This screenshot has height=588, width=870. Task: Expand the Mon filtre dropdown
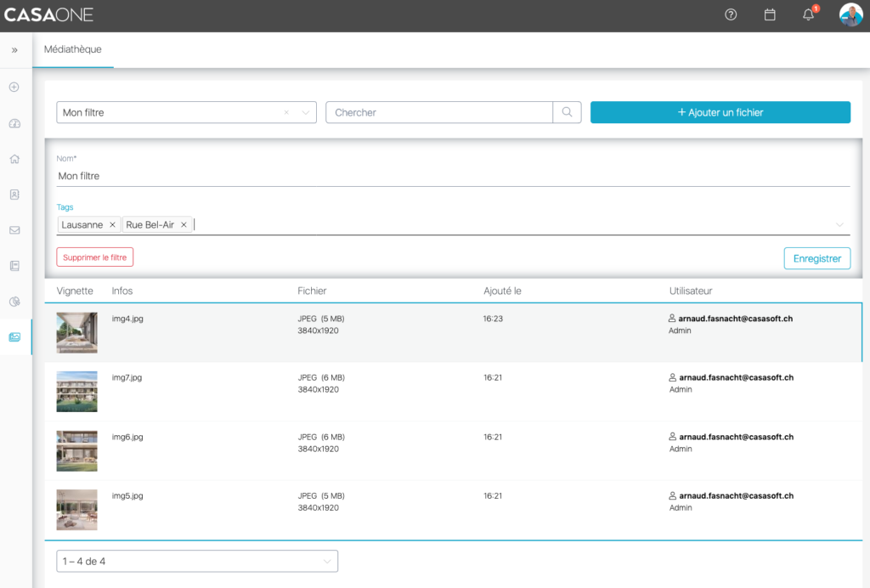(305, 112)
